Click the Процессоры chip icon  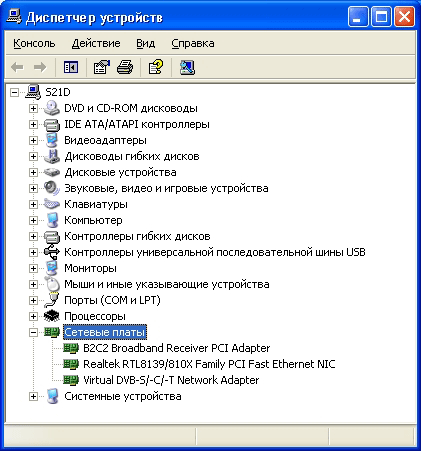[x=52, y=316]
